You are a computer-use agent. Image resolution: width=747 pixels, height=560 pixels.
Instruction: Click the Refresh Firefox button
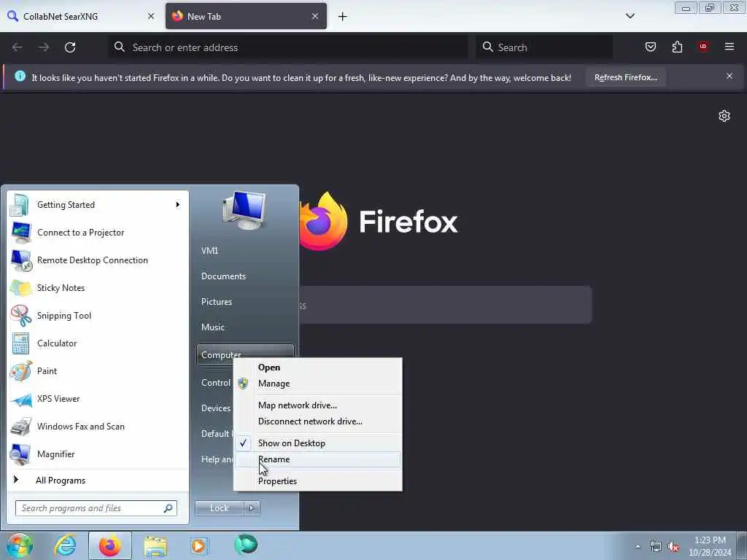pos(625,77)
